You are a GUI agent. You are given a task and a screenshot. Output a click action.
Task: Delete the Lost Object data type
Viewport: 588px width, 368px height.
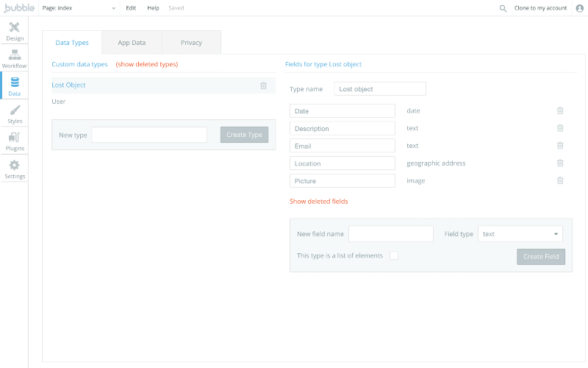(263, 85)
